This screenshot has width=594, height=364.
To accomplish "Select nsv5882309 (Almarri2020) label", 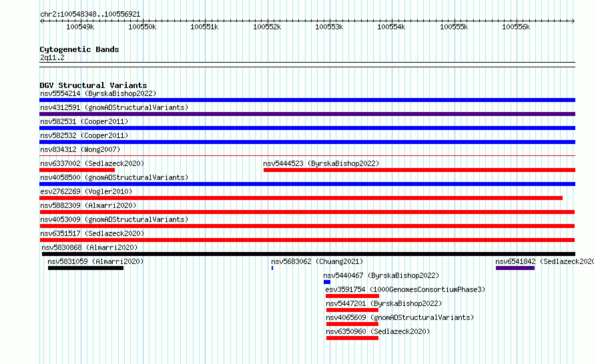I will click(88, 205).
